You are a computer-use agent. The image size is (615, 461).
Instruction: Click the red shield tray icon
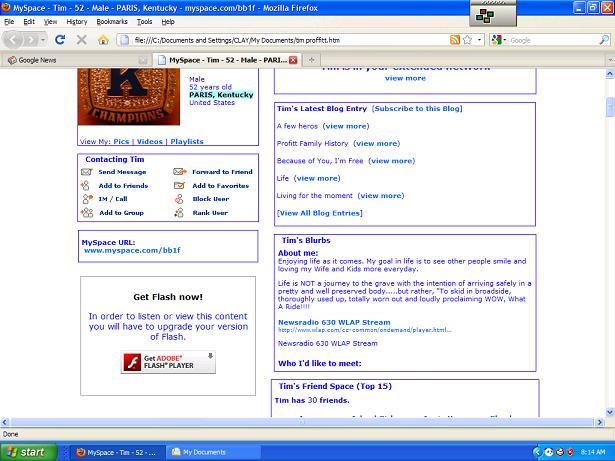[570, 452]
